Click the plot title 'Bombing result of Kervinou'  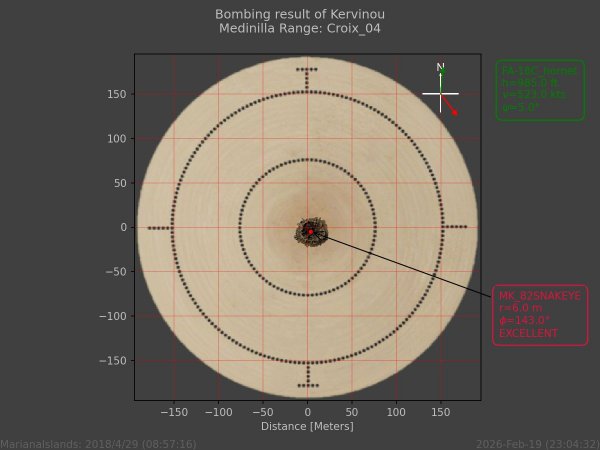point(300,14)
